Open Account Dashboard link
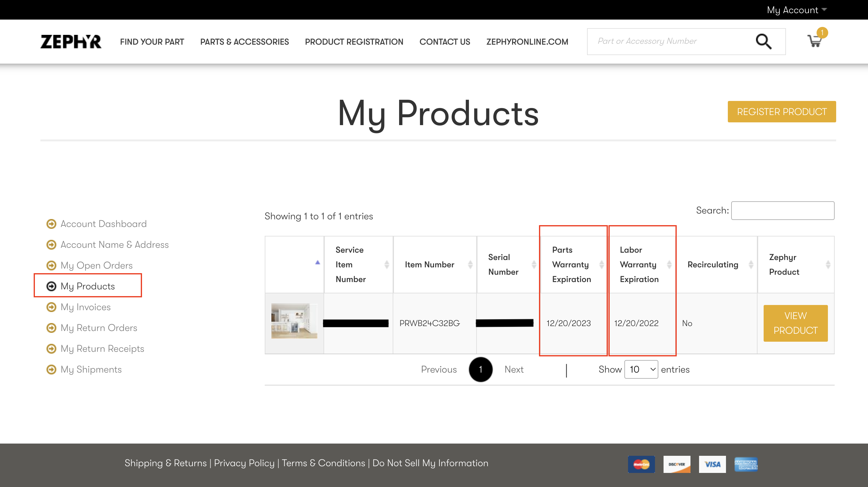Image resolution: width=868 pixels, height=487 pixels. click(103, 224)
